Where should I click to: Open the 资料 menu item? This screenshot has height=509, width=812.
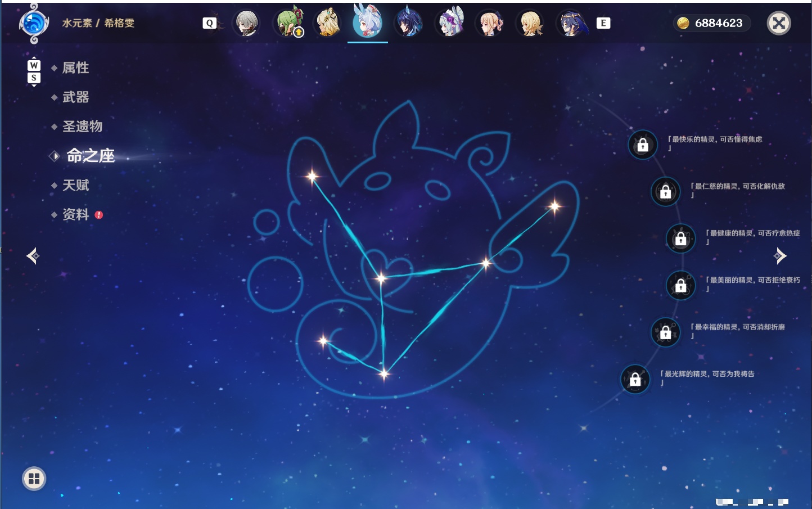[75, 214]
